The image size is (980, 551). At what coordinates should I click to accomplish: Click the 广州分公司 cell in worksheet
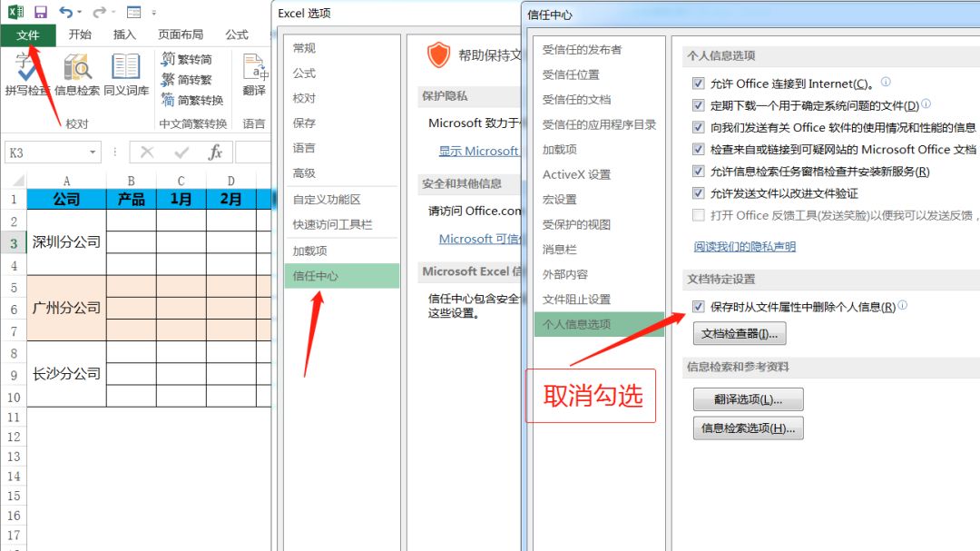66,308
